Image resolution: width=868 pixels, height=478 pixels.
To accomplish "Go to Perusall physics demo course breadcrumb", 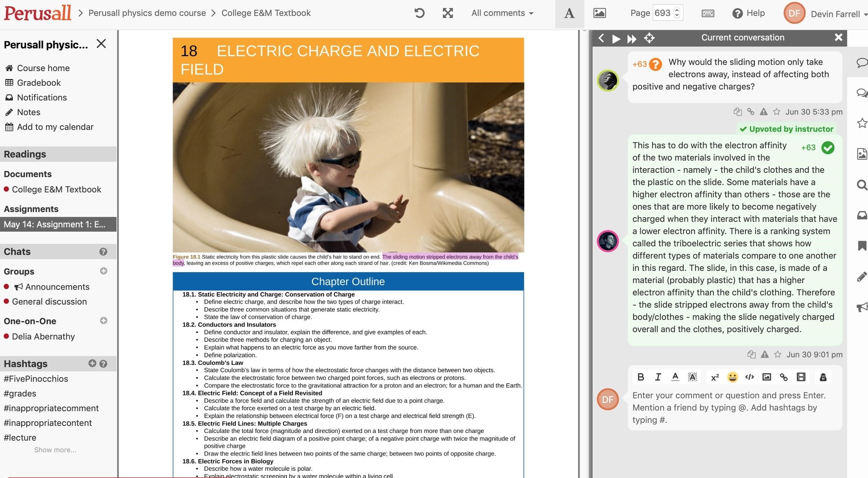I will pyautogui.click(x=147, y=13).
